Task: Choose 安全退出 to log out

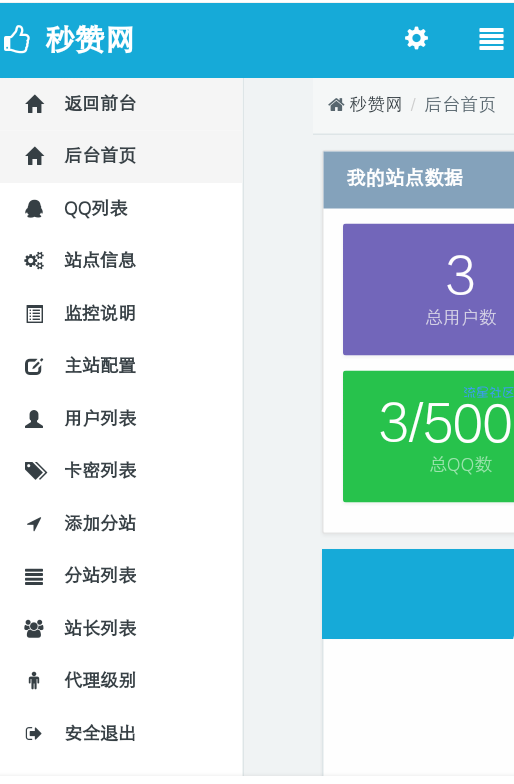Action: [x=122, y=734]
